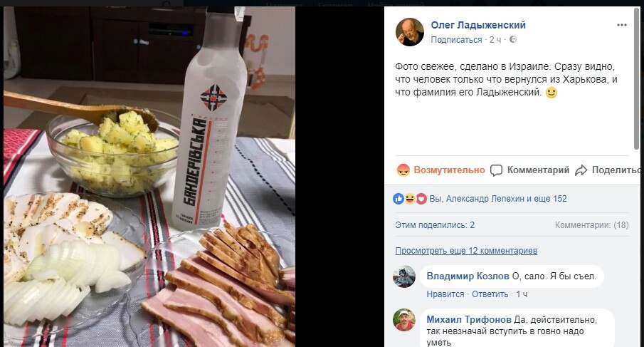644x347 pixels.
Task: Click the Комментарий speech bubble icon
Action: pyautogui.click(x=496, y=170)
